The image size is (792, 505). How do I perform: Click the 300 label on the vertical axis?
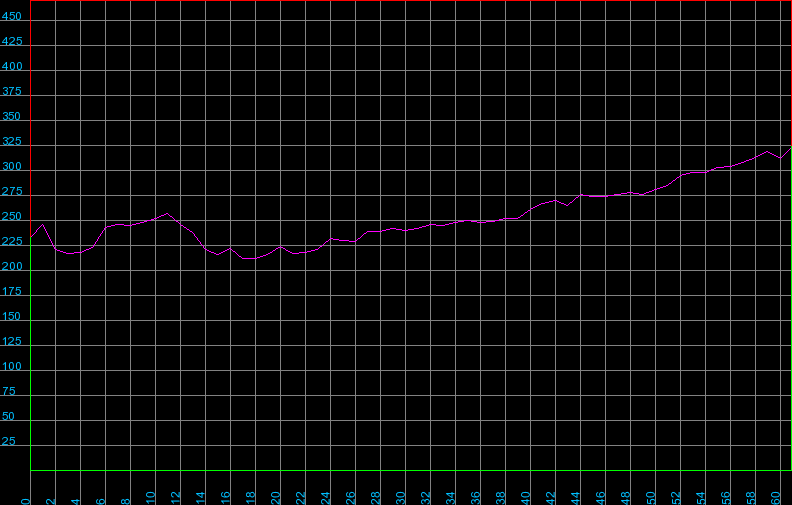[12, 166]
